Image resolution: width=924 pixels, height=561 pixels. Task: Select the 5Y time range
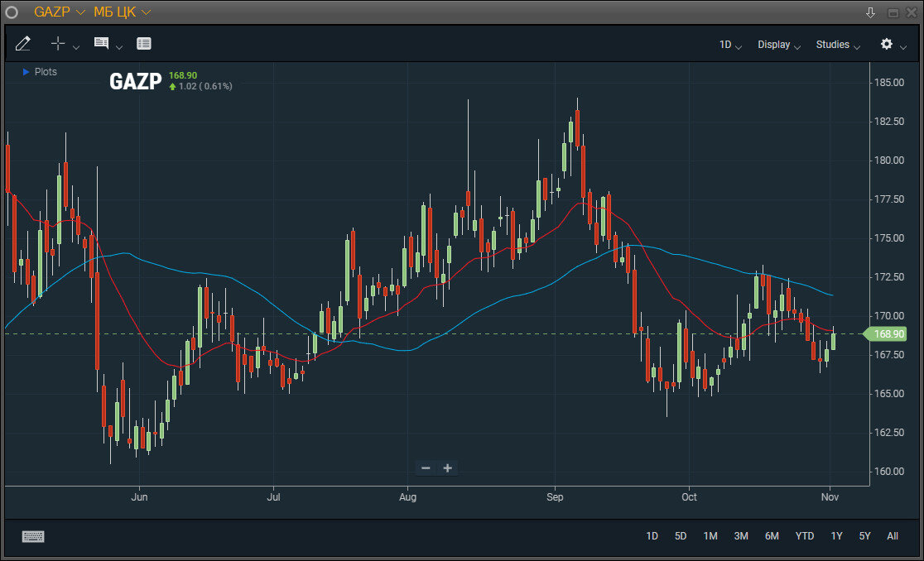(x=864, y=535)
